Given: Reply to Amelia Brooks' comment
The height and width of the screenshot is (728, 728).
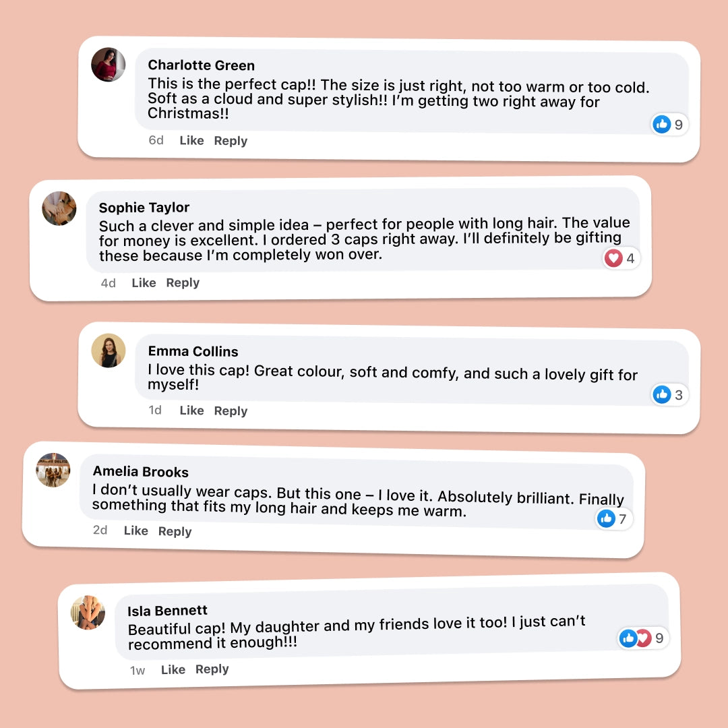Looking at the screenshot, I should 175,531.
